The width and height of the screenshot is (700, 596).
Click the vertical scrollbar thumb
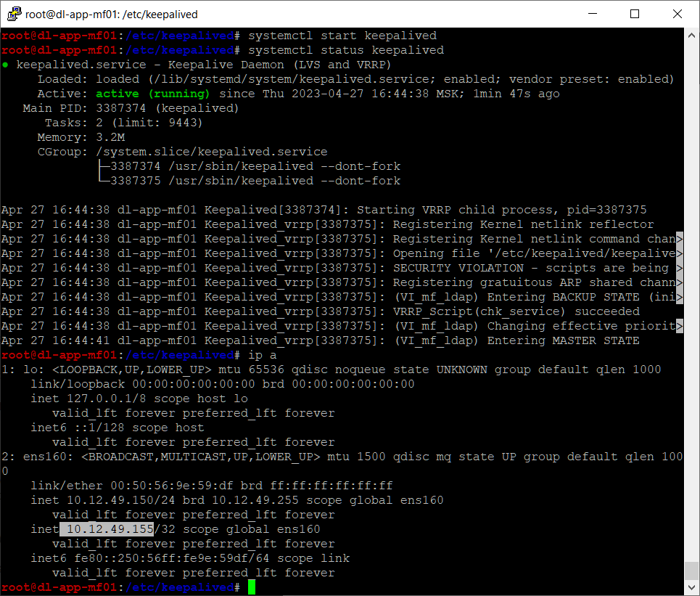point(691,571)
